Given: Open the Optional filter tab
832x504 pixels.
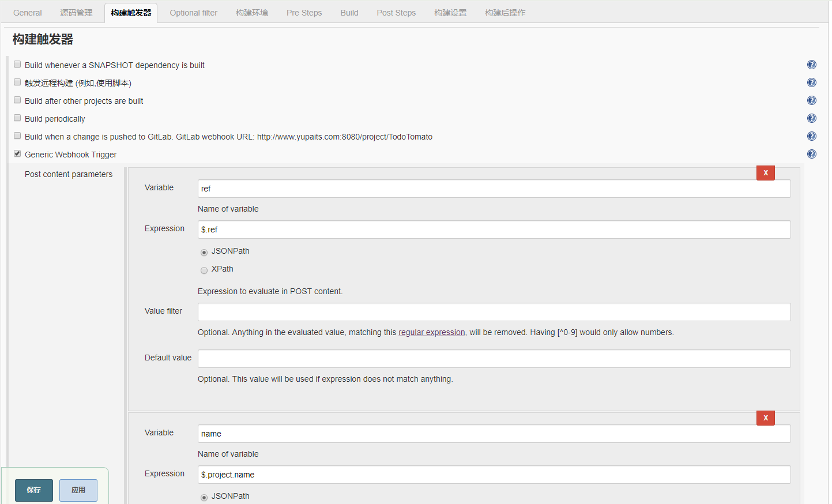Looking at the screenshot, I should (193, 13).
